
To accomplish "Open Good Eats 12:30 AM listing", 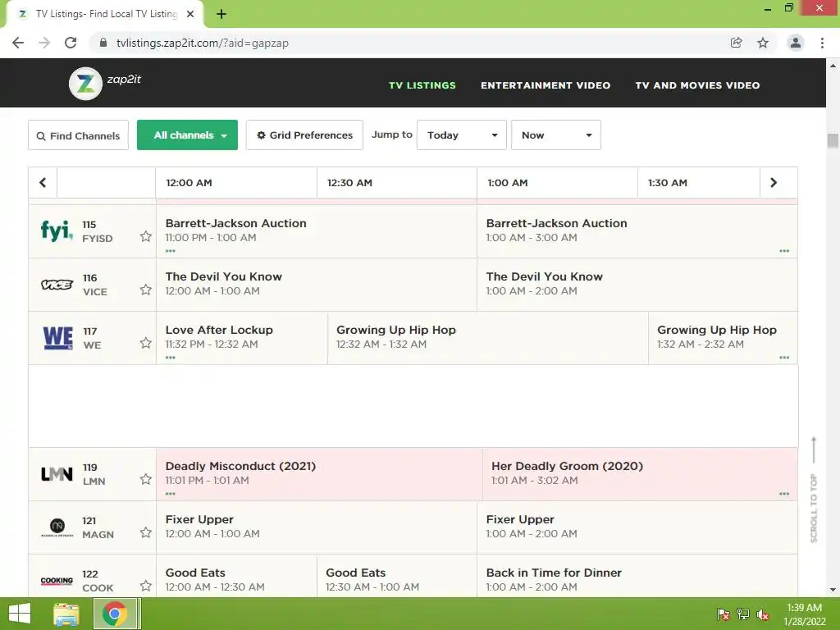I will (x=397, y=575).
